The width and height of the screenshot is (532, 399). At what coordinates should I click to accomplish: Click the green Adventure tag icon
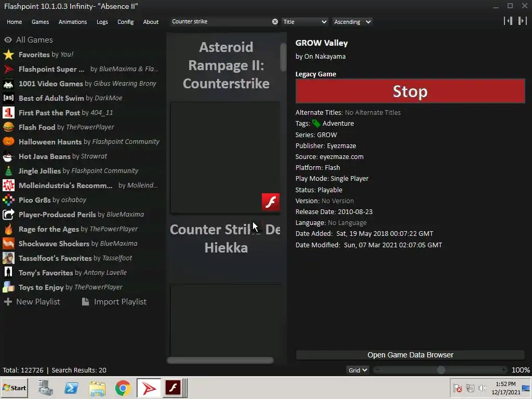pos(316,124)
